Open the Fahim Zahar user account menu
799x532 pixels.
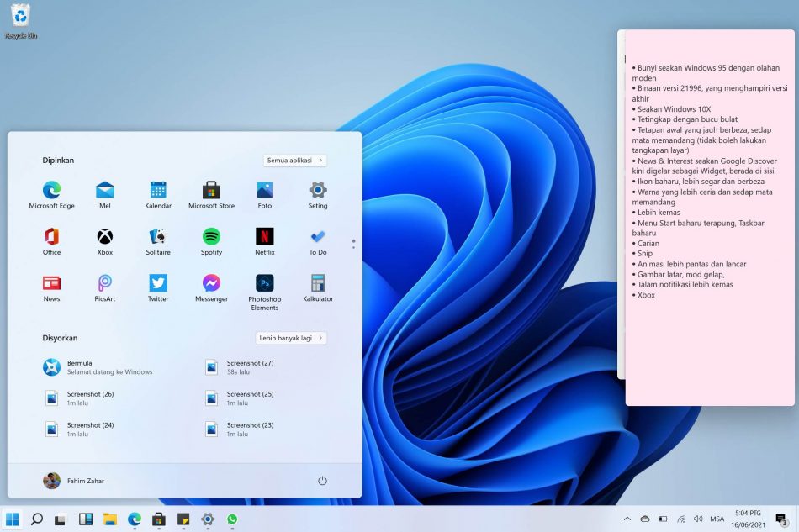pyautogui.click(x=74, y=481)
